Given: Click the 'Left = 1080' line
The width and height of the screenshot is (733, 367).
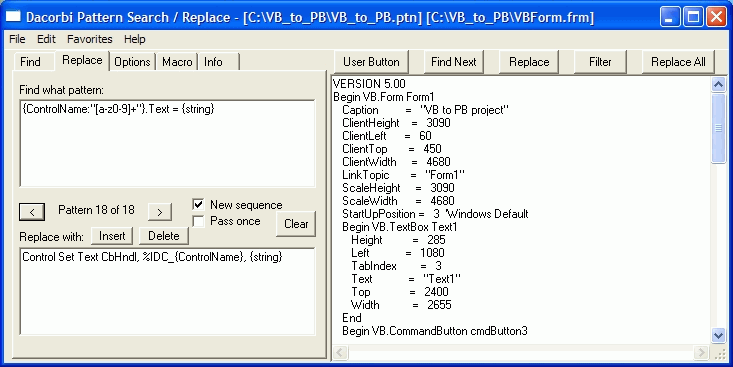Looking at the screenshot, I should (398, 253).
